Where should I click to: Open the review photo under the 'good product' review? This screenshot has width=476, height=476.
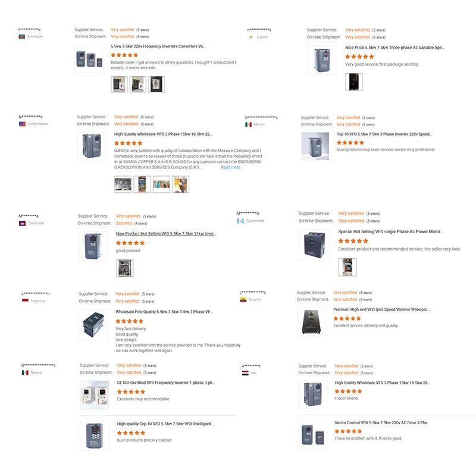coord(124,268)
